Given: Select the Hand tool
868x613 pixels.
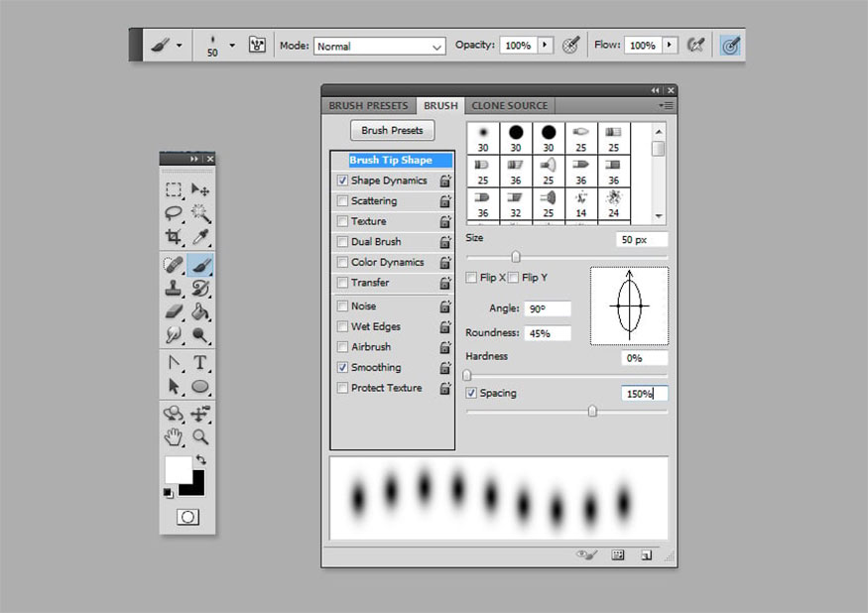Looking at the screenshot, I should click(x=174, y=436).
